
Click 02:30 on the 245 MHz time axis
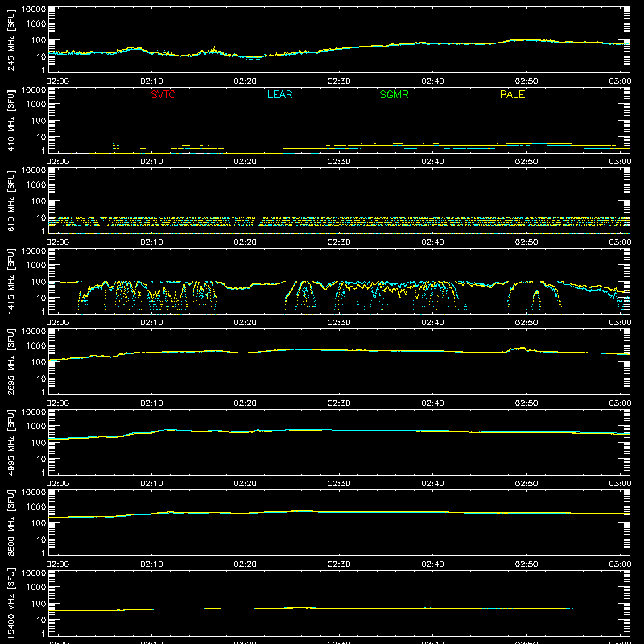click(339, 81)
